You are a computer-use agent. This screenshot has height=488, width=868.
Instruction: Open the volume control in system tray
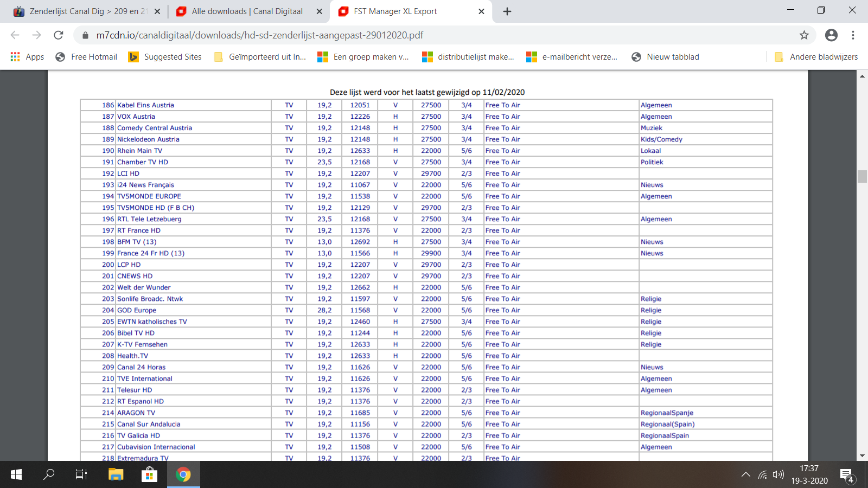(778, 474)
